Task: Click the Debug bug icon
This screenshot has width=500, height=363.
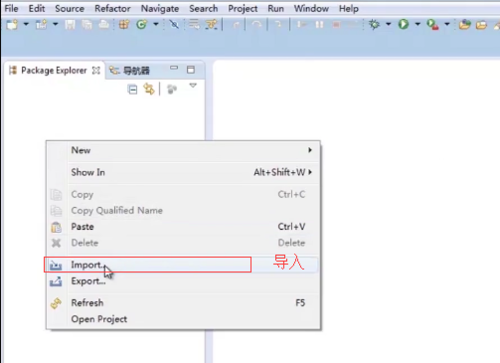Action: coord(374,24)
